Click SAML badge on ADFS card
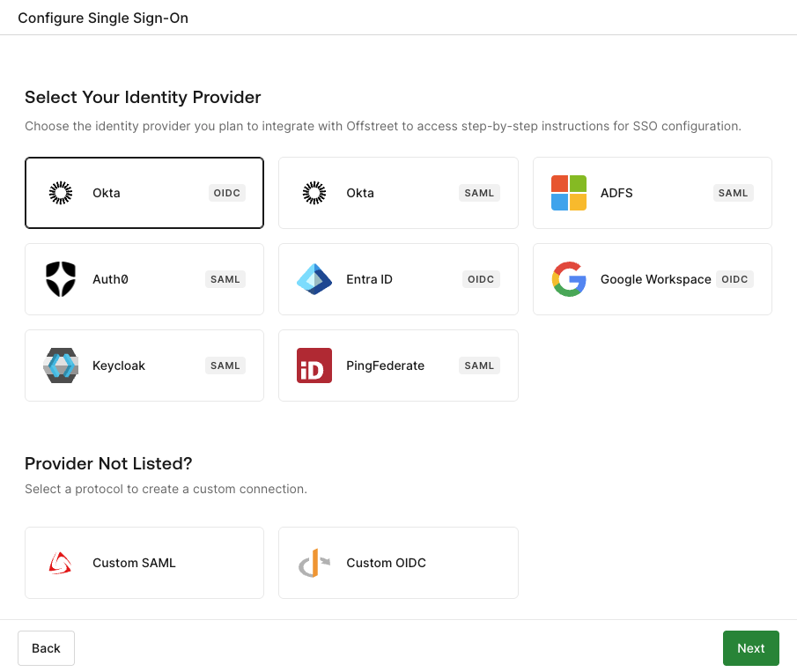 733,193
